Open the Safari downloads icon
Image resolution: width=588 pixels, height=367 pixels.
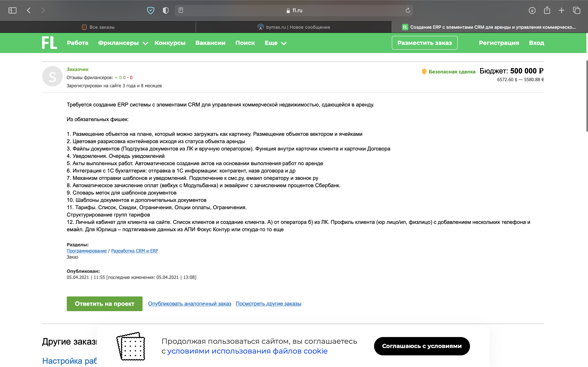(x=532, y=10)
